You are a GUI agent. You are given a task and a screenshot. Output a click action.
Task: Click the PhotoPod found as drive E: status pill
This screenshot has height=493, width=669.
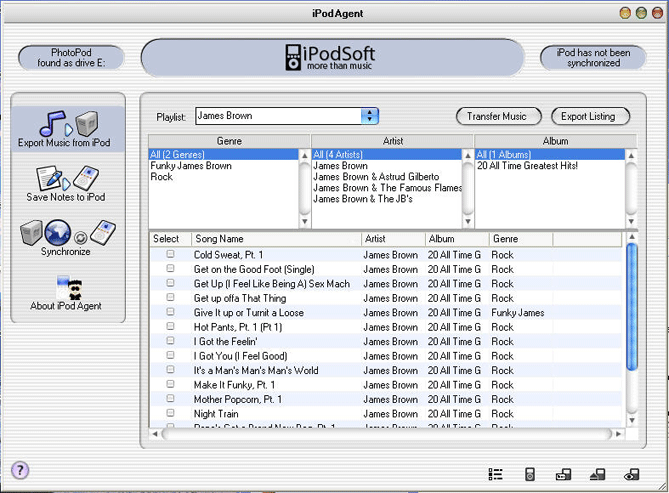coord(71,58)
